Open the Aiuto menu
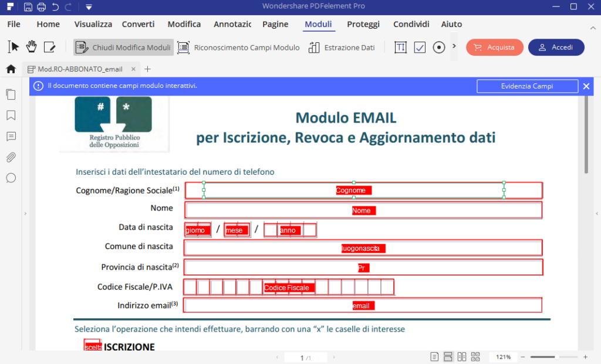This screenshot has width=601, height=364. [x=451, y=24]
